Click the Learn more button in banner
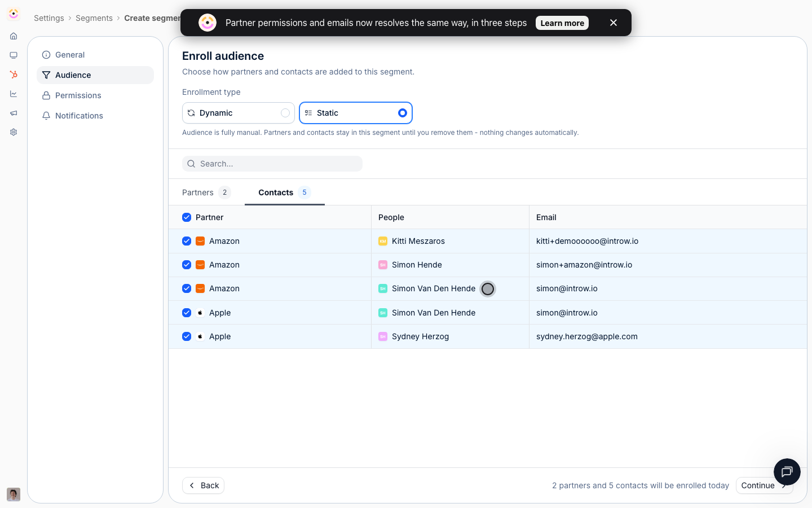 click(562, 23)
